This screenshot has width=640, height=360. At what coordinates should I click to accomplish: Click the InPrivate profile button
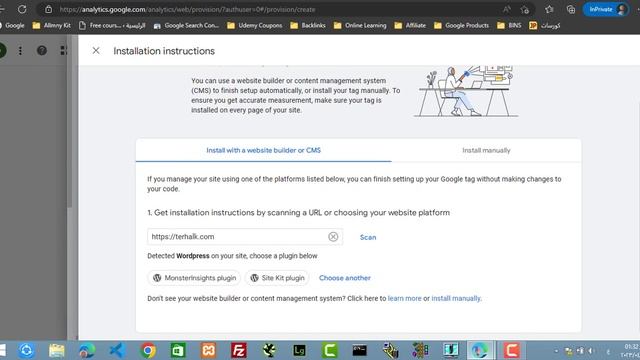pyautogui.click(x=606, y=9)
